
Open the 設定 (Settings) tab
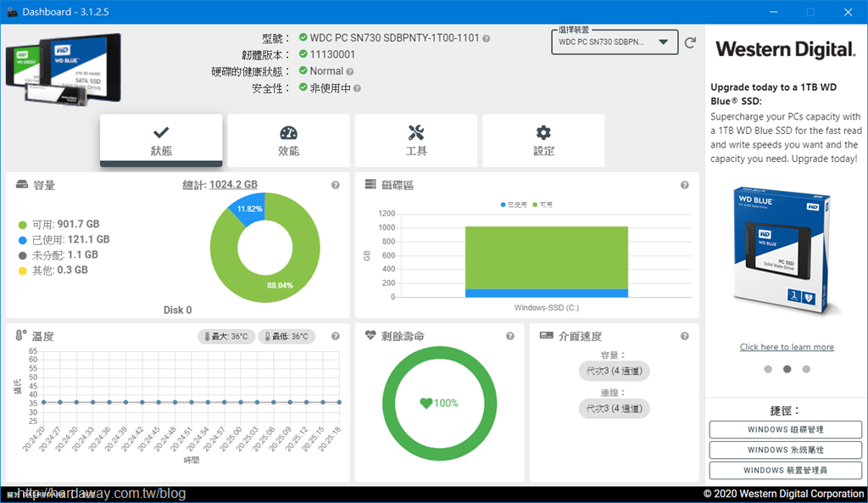[543, 140]
